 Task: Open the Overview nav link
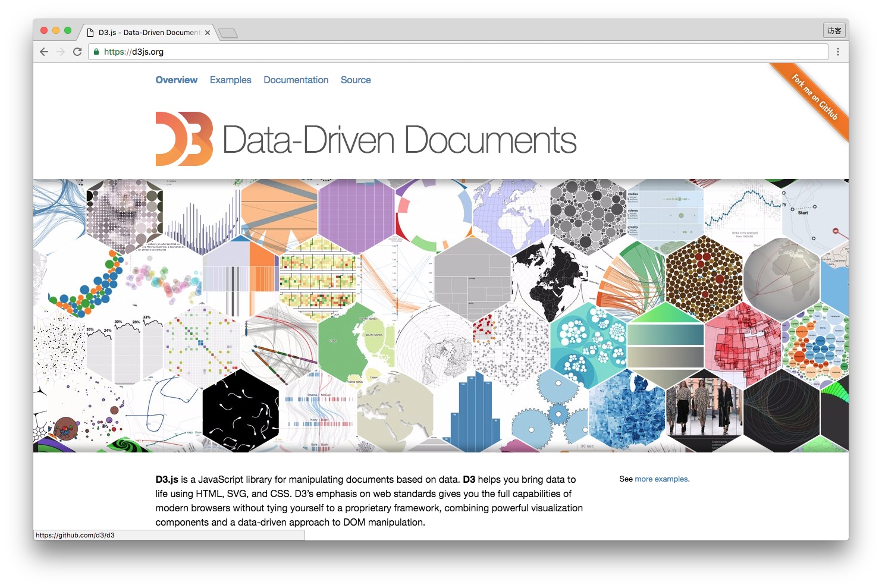177,80
